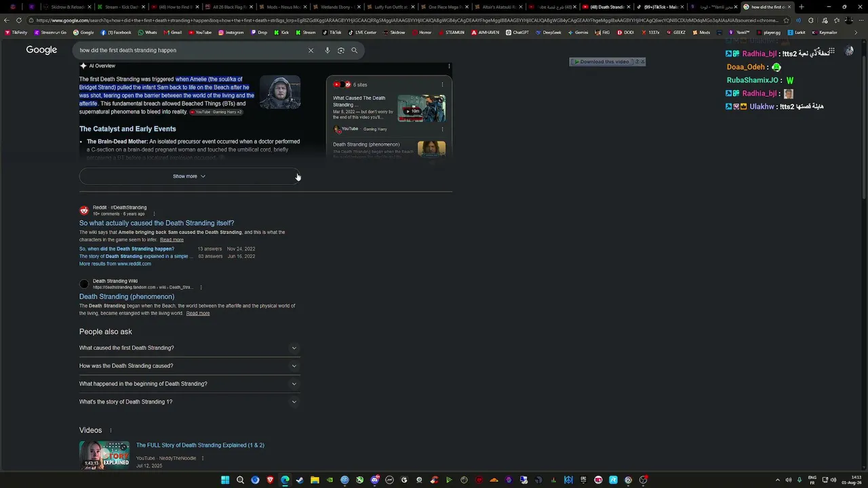Clear the Google search box text

pos(311,50)
